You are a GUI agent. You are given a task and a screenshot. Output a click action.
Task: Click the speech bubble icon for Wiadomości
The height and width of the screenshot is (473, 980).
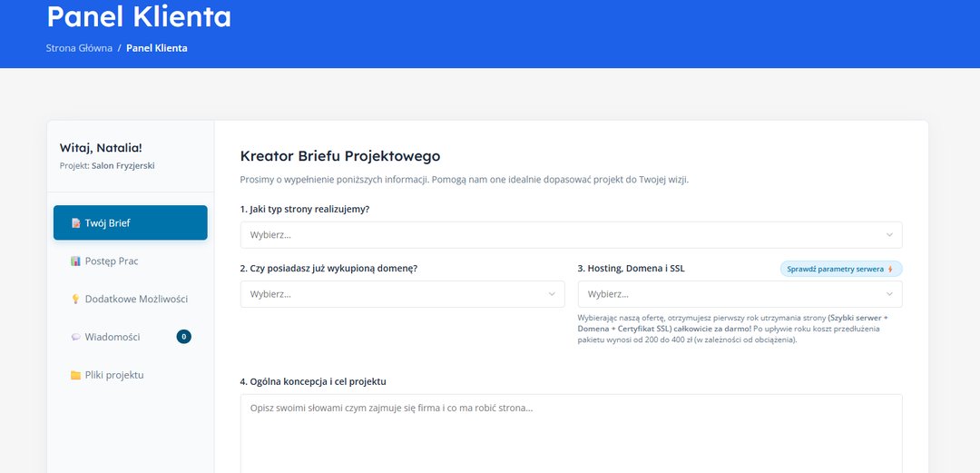click(76, 338)
